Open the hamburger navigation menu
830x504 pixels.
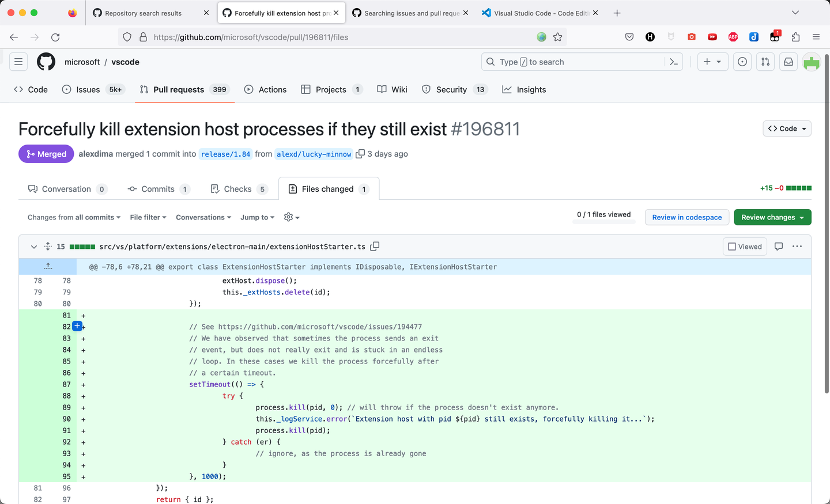(x=18, y=62)
